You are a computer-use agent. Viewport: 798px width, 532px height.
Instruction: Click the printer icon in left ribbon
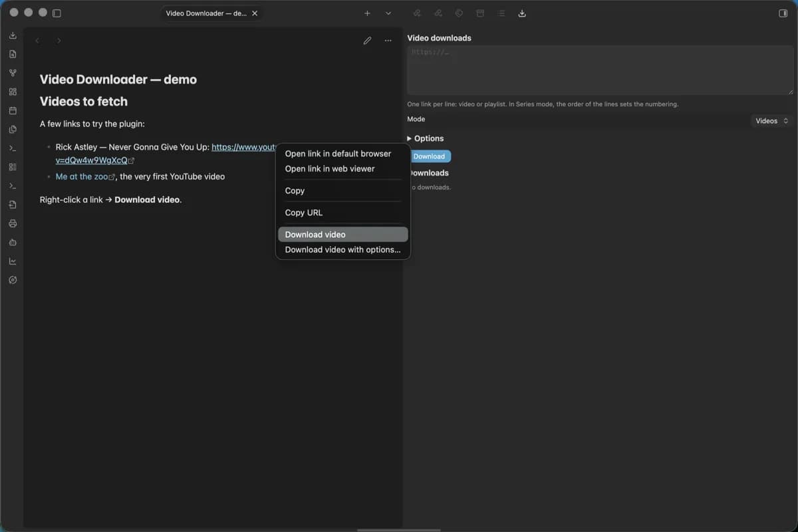pos(13,223)
